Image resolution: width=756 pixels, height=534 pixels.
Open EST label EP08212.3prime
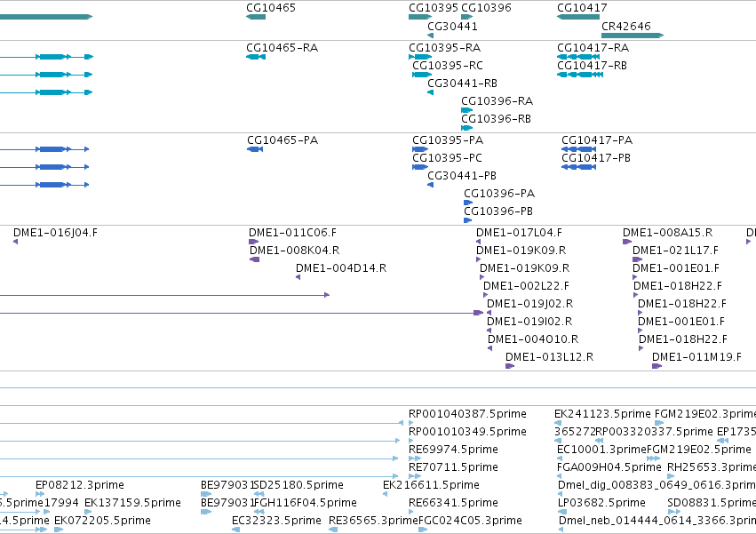click(80, 485)
